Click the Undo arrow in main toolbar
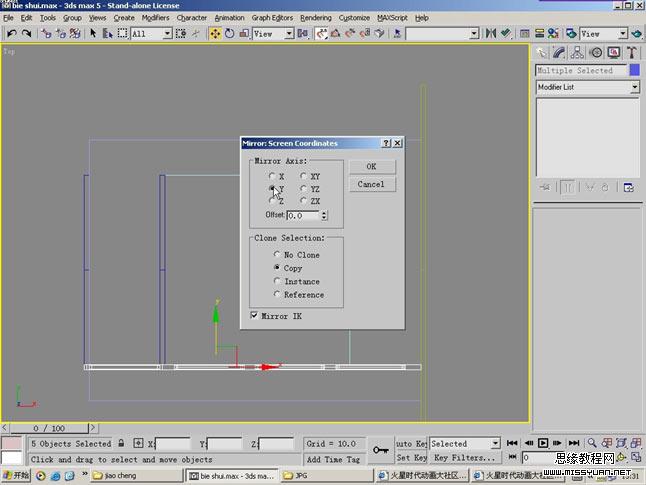Image resolution: width=646 pixels, height=485 pixels. [12, 33]
